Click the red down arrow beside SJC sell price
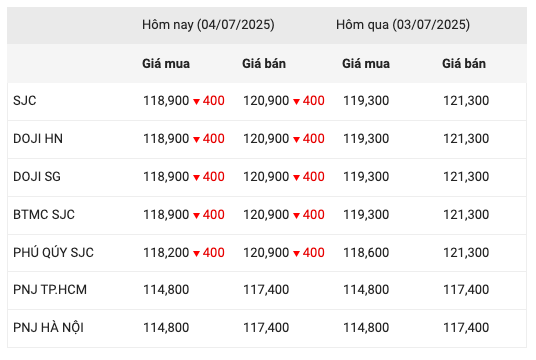This screenshot has height=360, width=536. [296, 102]
